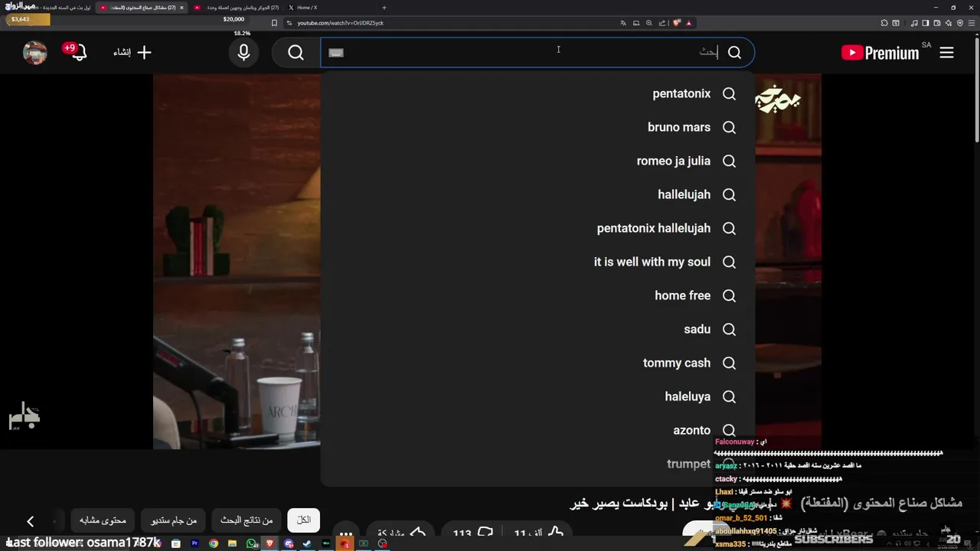This screenshot has height=551, width=980.
Task: Click the search submit magnifier inside search box
Action: coord(734,53)
